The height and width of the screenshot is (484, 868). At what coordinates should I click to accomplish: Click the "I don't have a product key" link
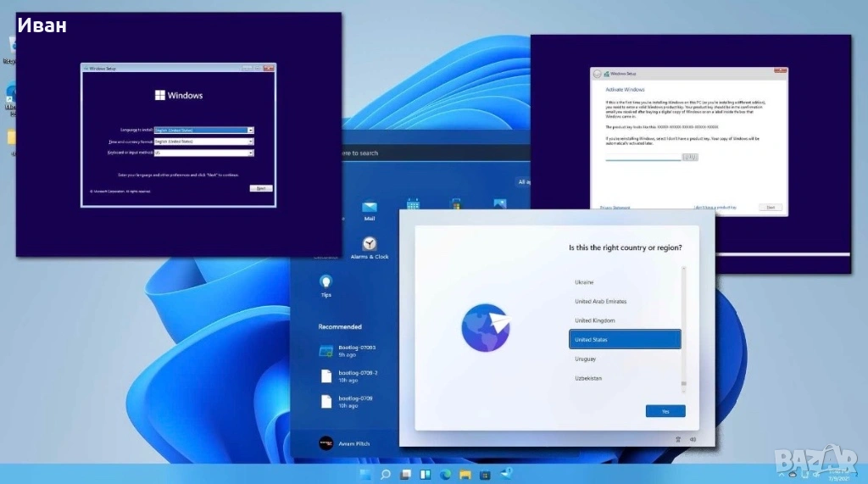pyautogui.click(x=714, y=207)
